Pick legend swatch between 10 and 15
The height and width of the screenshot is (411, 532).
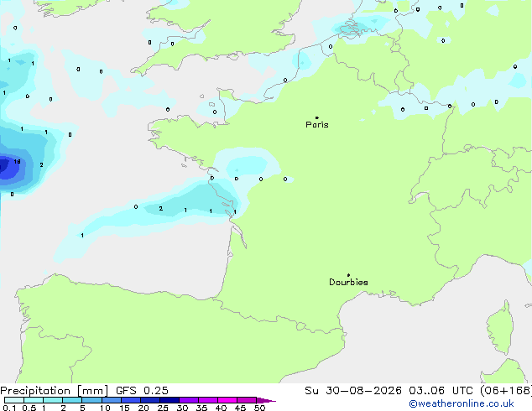112,400
